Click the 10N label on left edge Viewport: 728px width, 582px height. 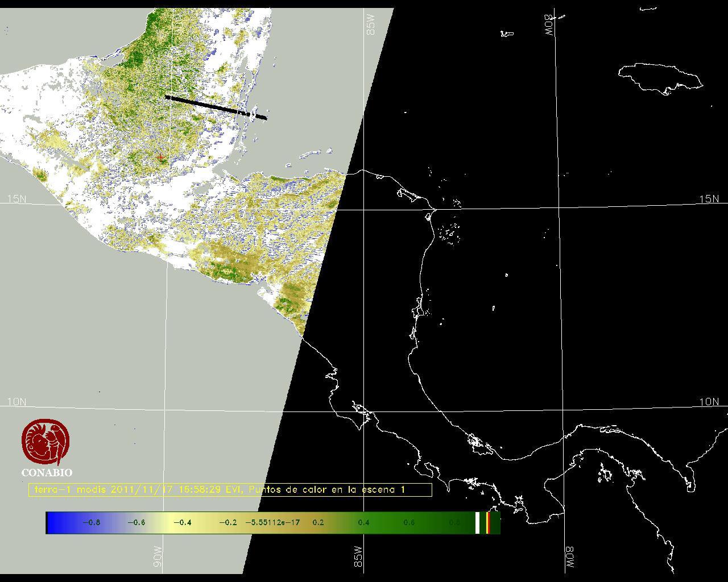16,402
